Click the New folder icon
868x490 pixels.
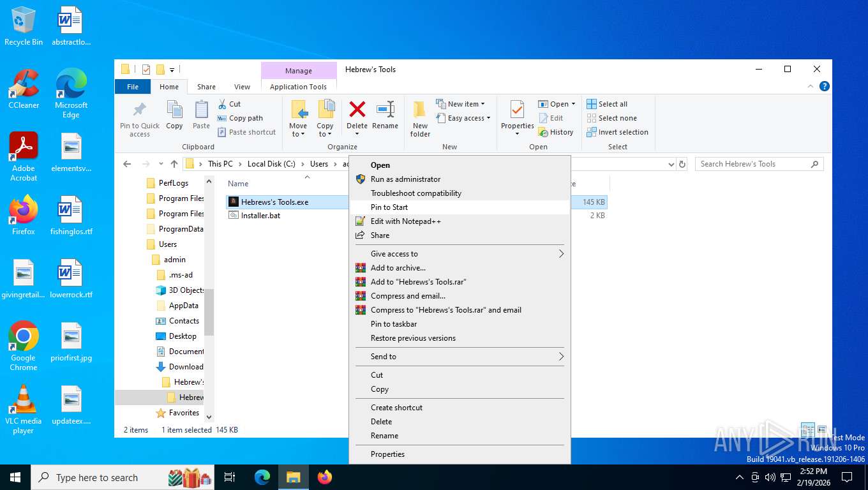420,110
